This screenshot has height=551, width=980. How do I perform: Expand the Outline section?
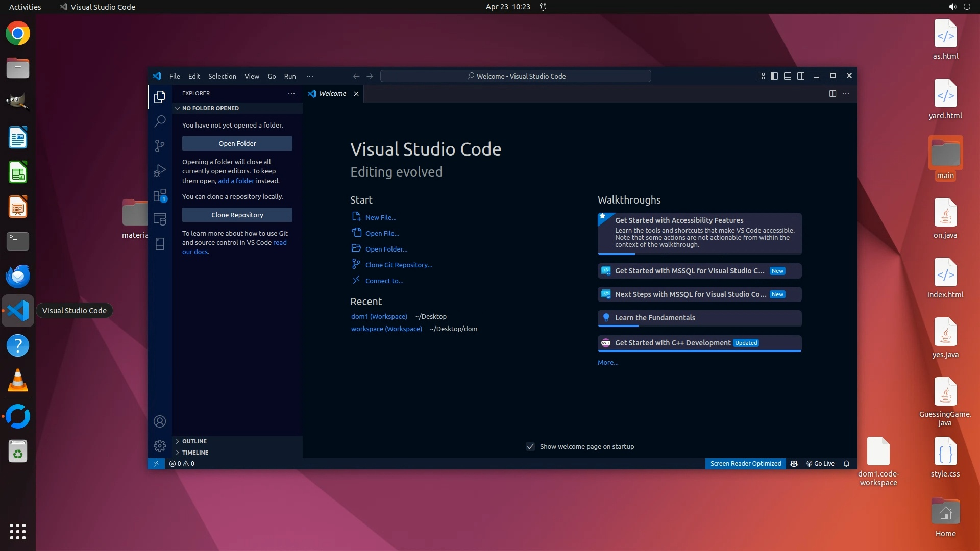click(x=194, y=441)
